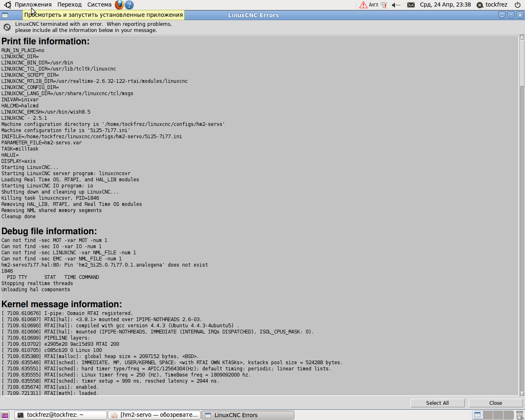Screen dimensions: 525x420
Task: Click the 'Machine configuration file' line
Action: point(66,130)
